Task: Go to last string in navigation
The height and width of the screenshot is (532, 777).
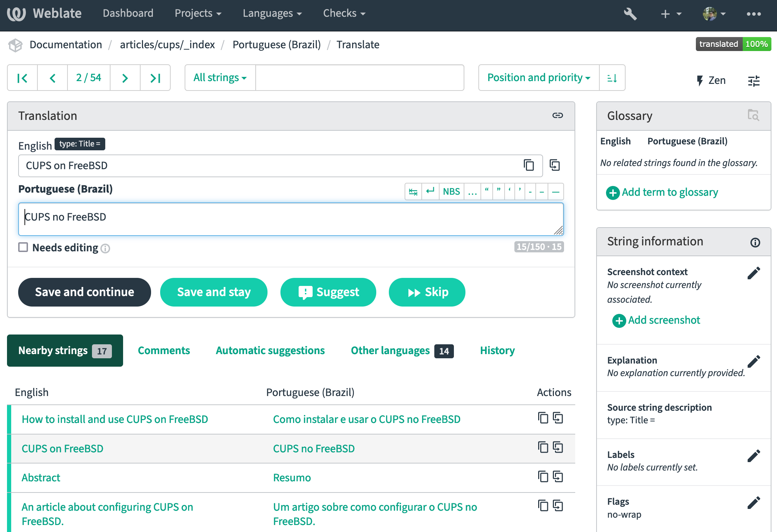Action: (x=155, y=78)
